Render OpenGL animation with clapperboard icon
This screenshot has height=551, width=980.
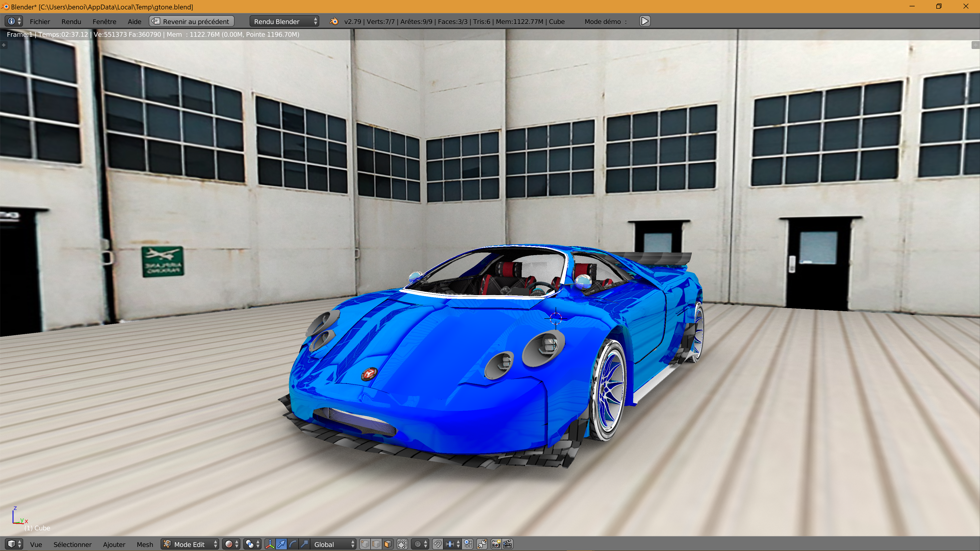point(508,544)
